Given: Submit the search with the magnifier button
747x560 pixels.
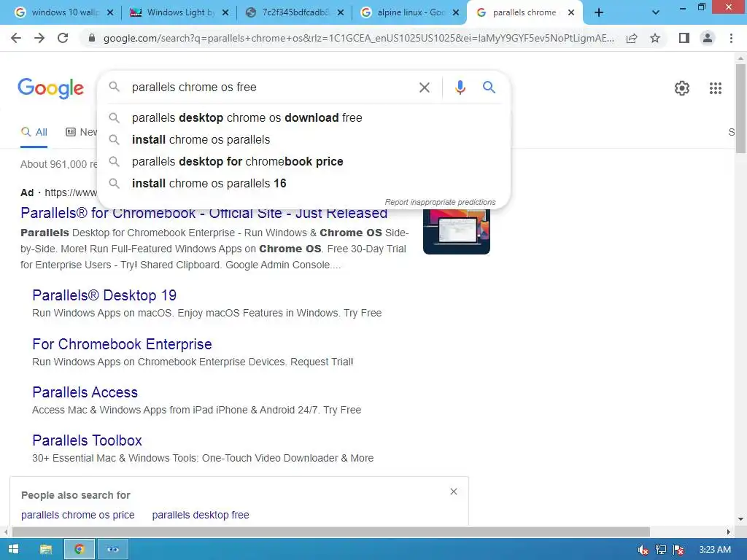Looking at the screenshot, I should (489, 87).
